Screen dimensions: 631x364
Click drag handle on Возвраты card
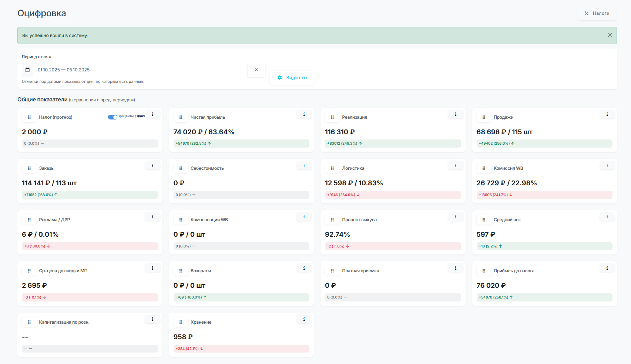[x=181, y=271]
